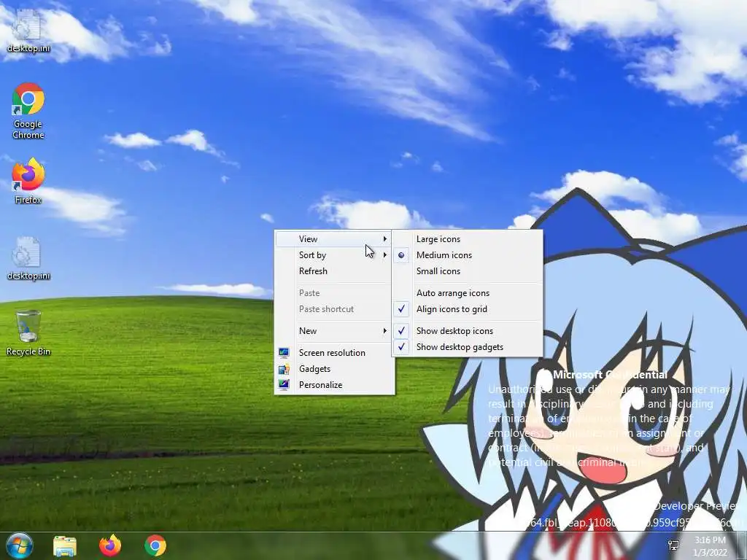Open the View menu entry
Image resolution: width=747 pixels, height=560 pixels.
333,239
